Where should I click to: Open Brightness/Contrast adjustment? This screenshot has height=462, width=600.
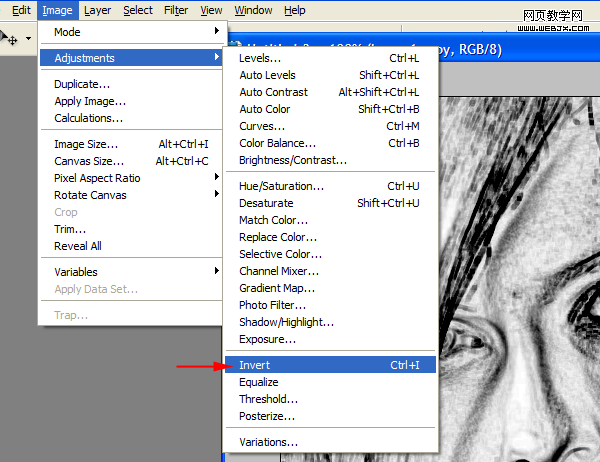pyautogui.click(x=330, y=160)
